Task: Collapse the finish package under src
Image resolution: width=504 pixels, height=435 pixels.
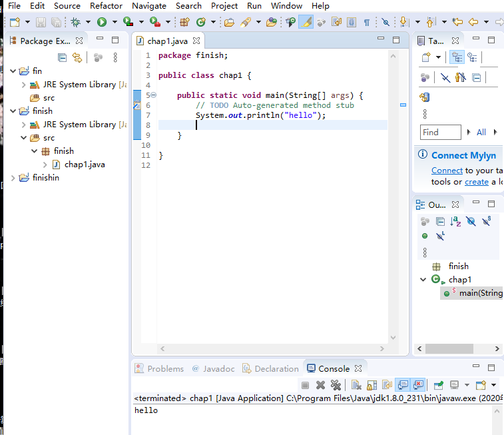Action: pos(35,151)
